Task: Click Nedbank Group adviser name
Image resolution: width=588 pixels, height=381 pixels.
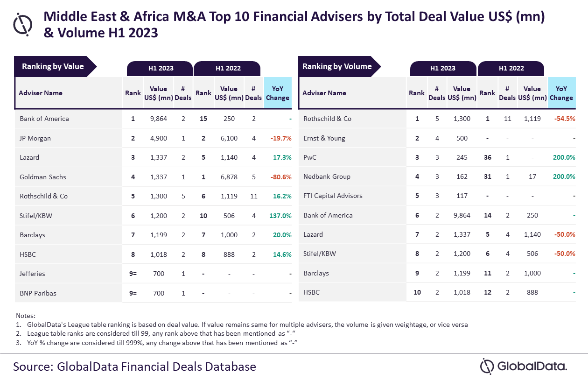Action: 327,176
